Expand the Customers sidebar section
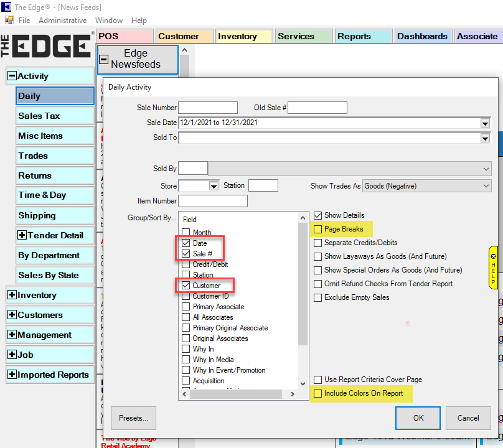The height and width of the screenshot is (448, 503). tap(12, 315)
